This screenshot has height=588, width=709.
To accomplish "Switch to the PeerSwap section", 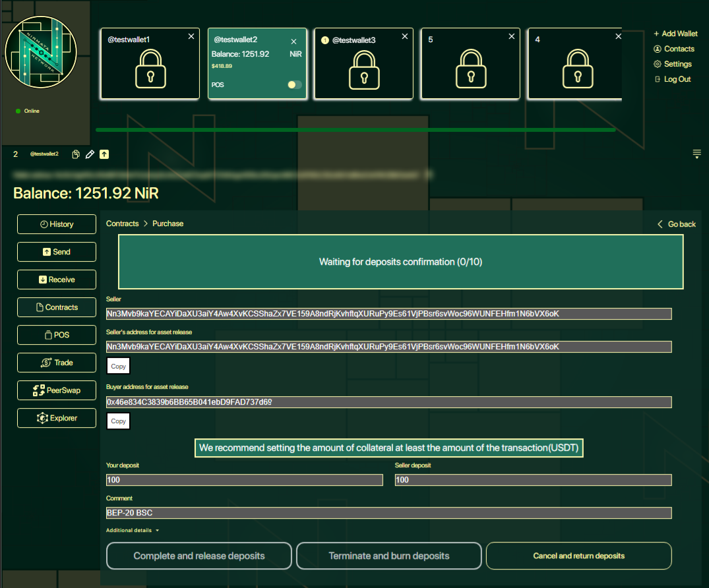I will (57, 390).
